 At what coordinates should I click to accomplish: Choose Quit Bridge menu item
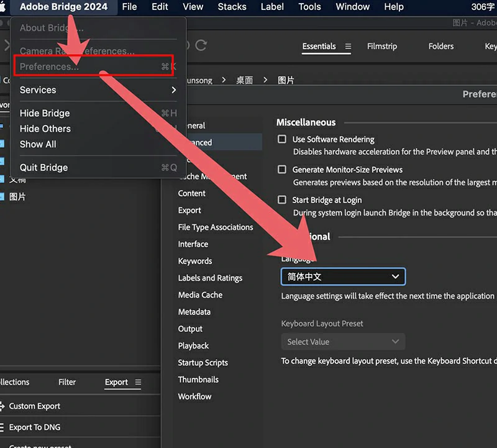pyautogui.click(x=98, y=167)
